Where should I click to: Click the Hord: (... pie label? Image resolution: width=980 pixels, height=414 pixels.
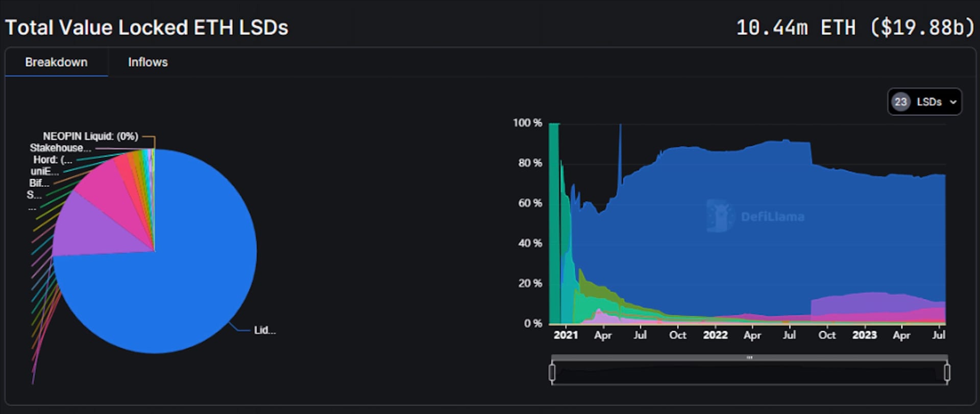pos(53,160)
